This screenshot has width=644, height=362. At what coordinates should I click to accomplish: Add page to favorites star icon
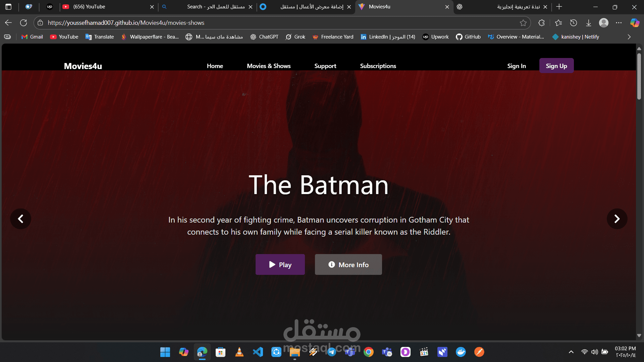[523, 23]
